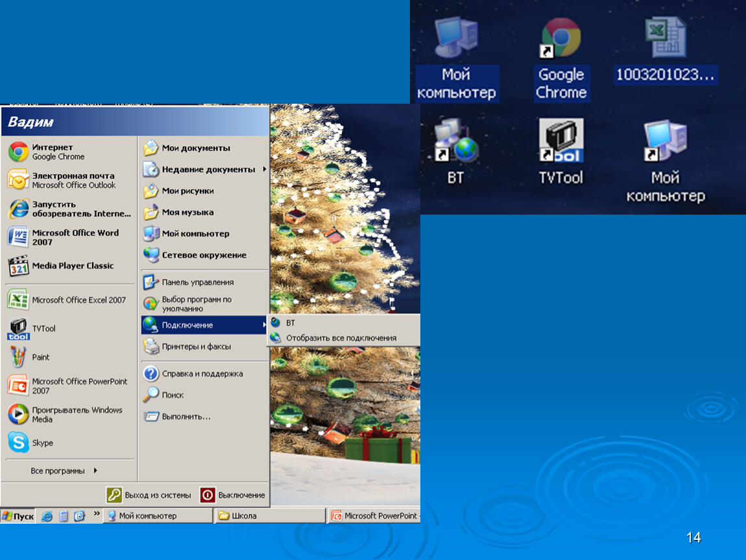This screenshot has height=560, width=746.
Task: Open Мой компьютер in the Start menu
Action: click(204, 233)
